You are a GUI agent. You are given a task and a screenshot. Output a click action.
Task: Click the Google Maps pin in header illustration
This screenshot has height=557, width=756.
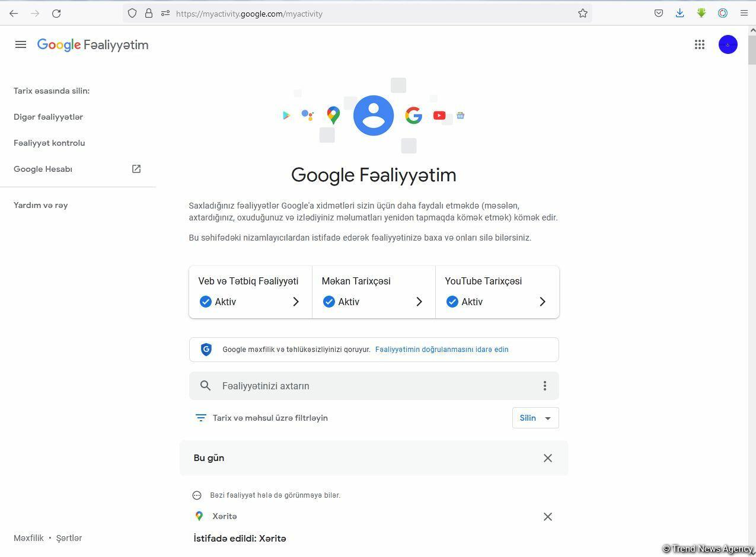tap(333, 115)
